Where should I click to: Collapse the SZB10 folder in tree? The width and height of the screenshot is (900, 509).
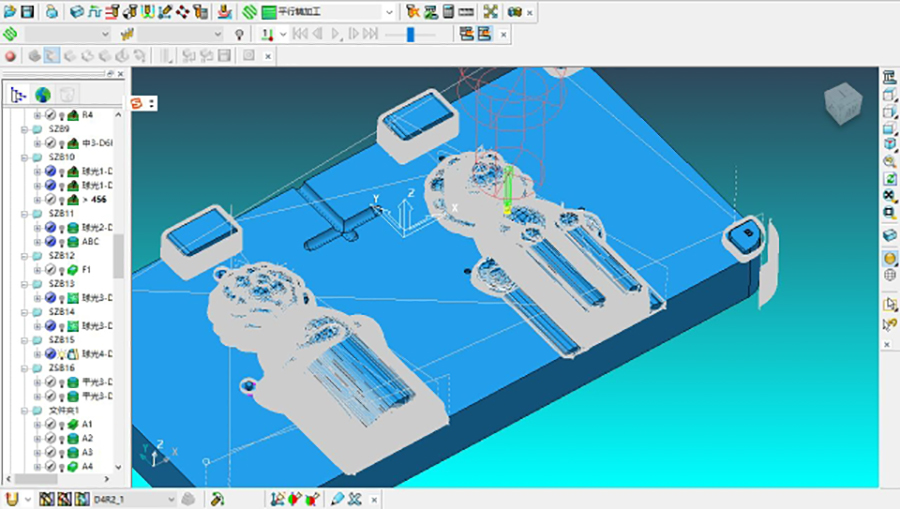tap(23, 157)
